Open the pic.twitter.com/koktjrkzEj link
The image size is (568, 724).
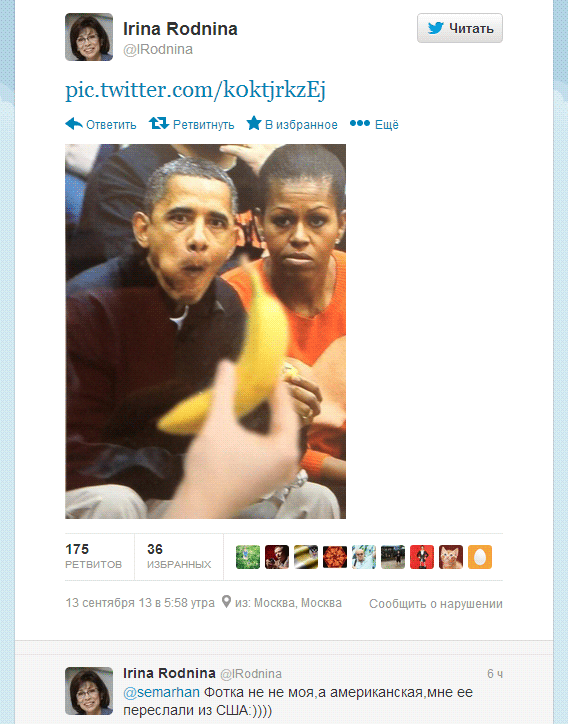click(x=195, y=89)
